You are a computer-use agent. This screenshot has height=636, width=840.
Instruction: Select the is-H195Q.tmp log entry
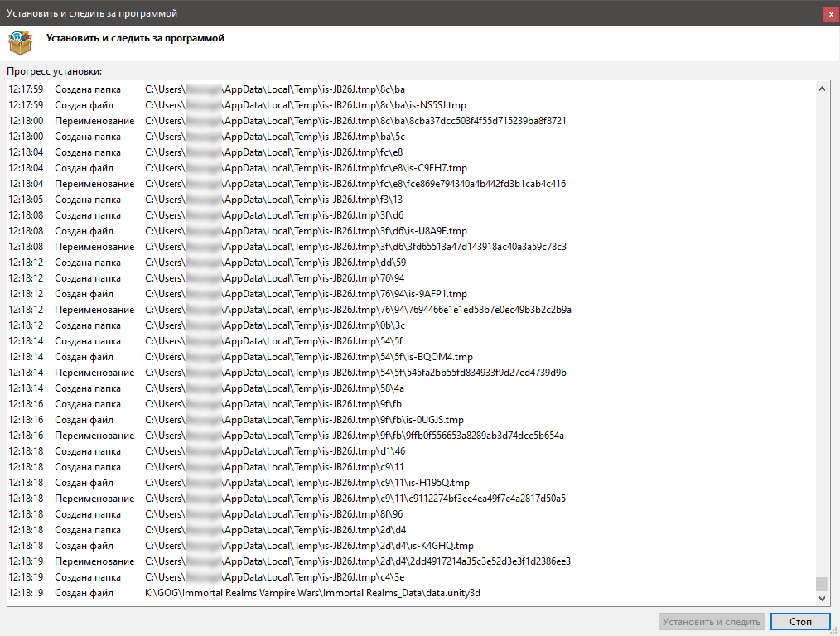(x=307, y=483)
